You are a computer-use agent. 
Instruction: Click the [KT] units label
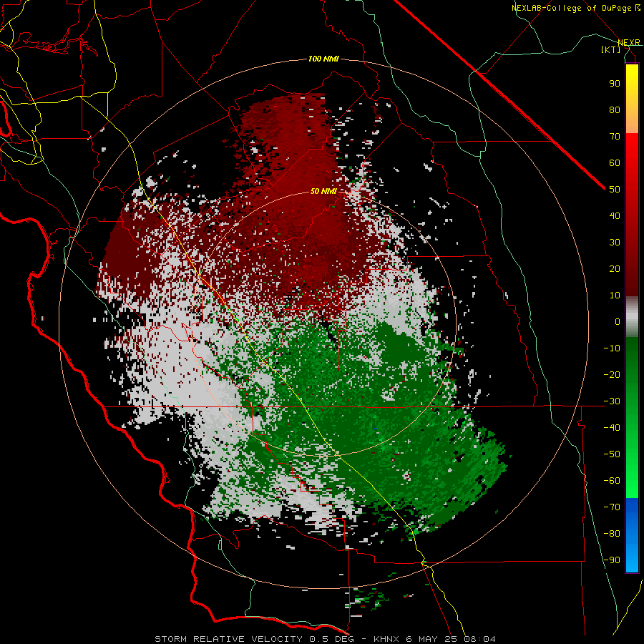coord(610,49)
